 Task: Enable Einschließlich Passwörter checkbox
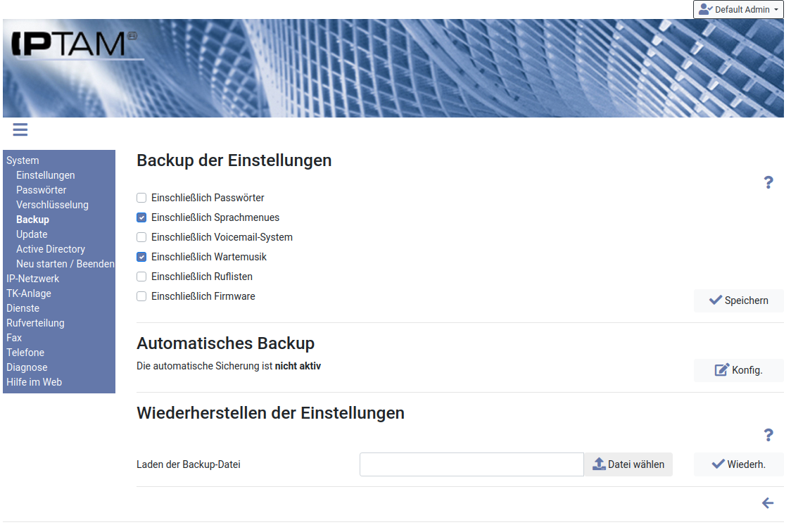[x=141, y=198]
